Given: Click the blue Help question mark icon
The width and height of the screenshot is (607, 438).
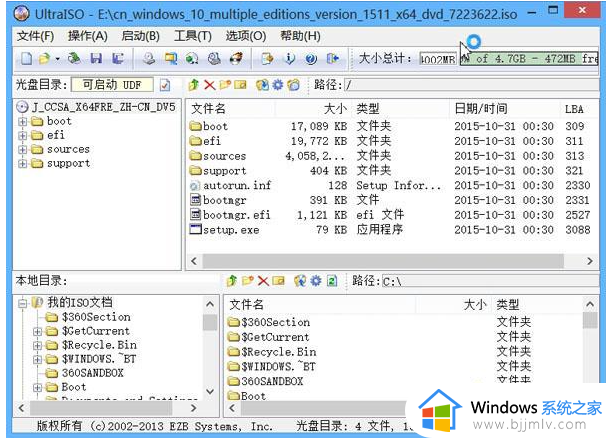Looking at the screenshot, I should 311,59.
